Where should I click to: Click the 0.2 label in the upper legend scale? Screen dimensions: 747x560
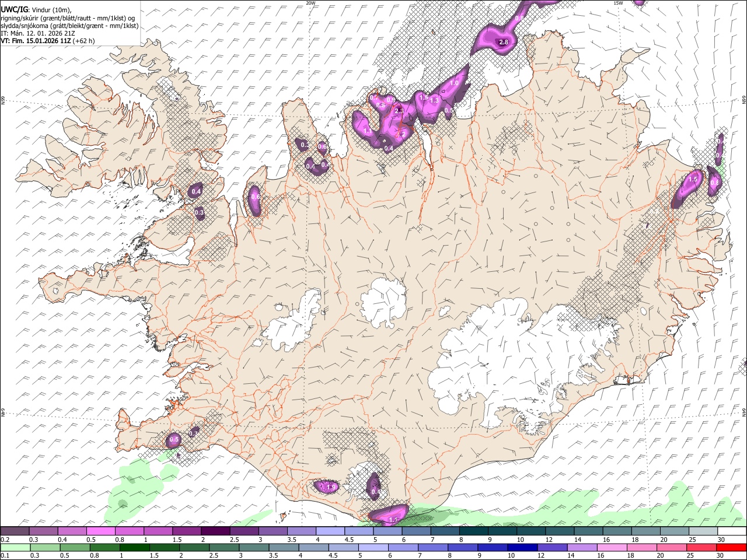(4, 540)
